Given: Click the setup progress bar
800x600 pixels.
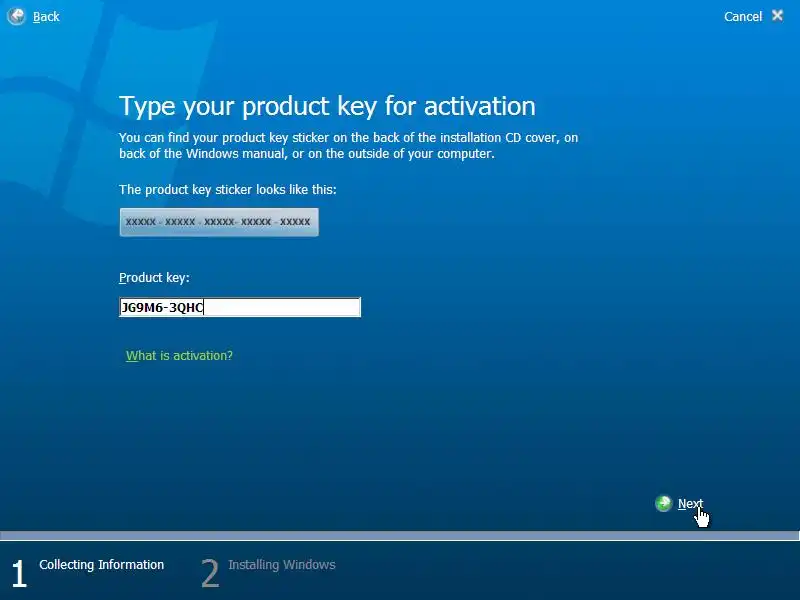Looking at the screenshot, I should point(400,536).
